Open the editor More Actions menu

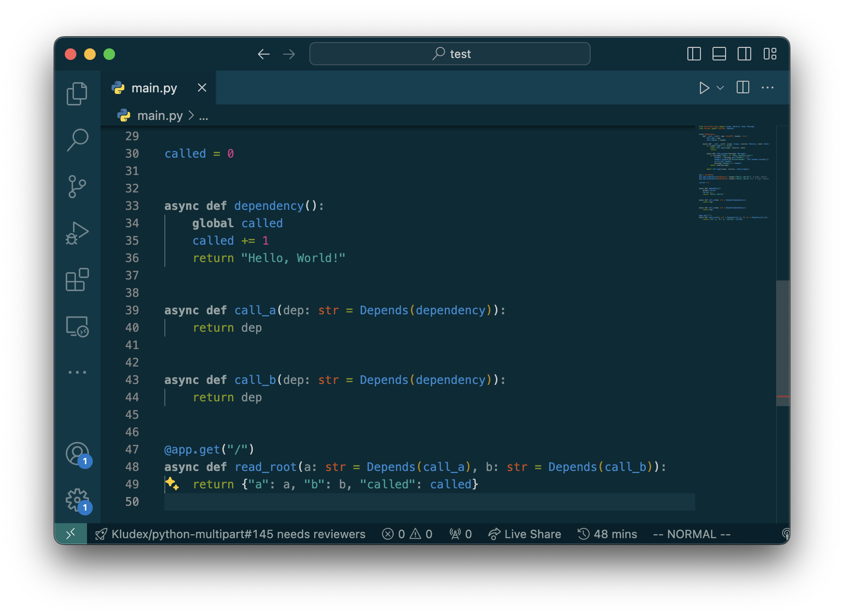pyautogui.click(x=767, y=88)
